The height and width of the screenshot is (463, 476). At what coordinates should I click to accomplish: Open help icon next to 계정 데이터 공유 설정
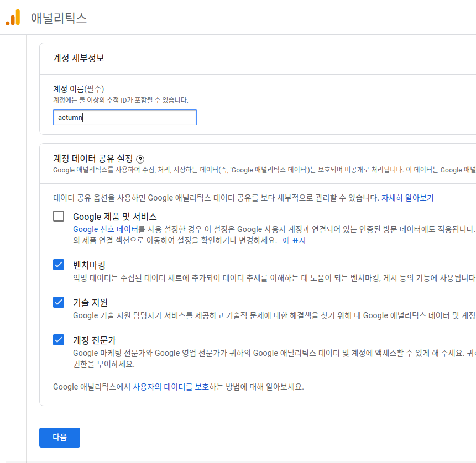[140, 159]
